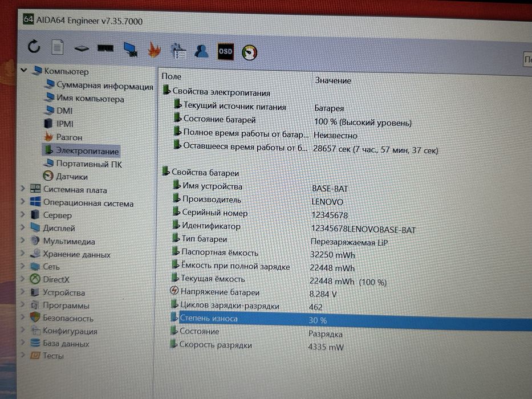Viewport: 532px width, 399px height.
Task: Click the 32250 mWh value cell
Action: click(x=332, y=255)
